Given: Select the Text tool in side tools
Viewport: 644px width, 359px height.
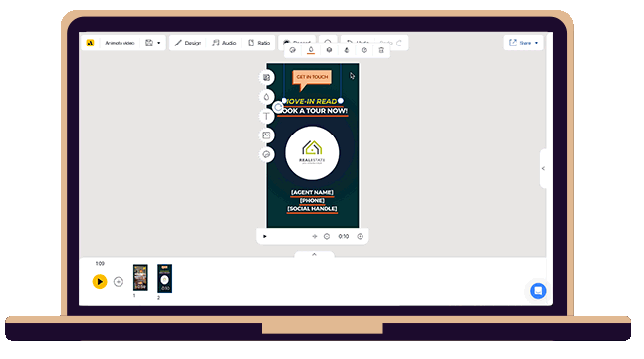Looking at the screenshot, I should 266,117.
